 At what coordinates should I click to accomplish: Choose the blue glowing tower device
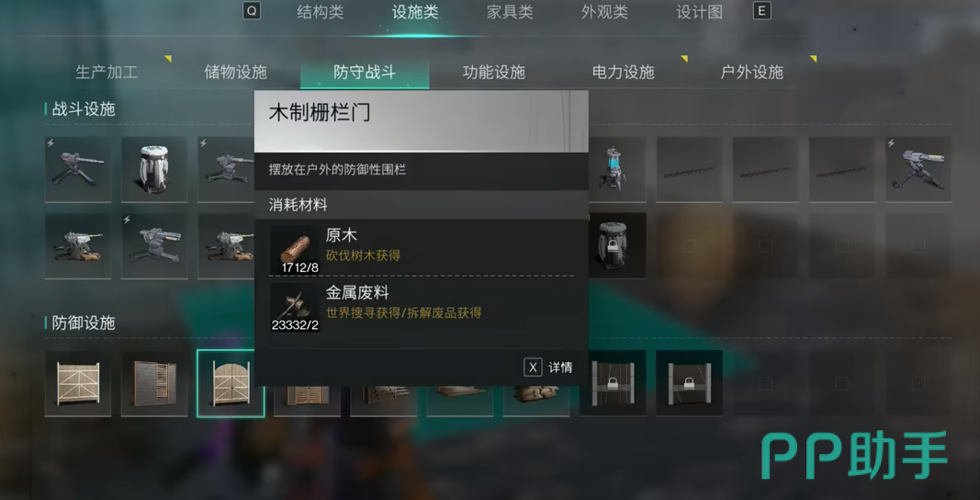point(614,169)
